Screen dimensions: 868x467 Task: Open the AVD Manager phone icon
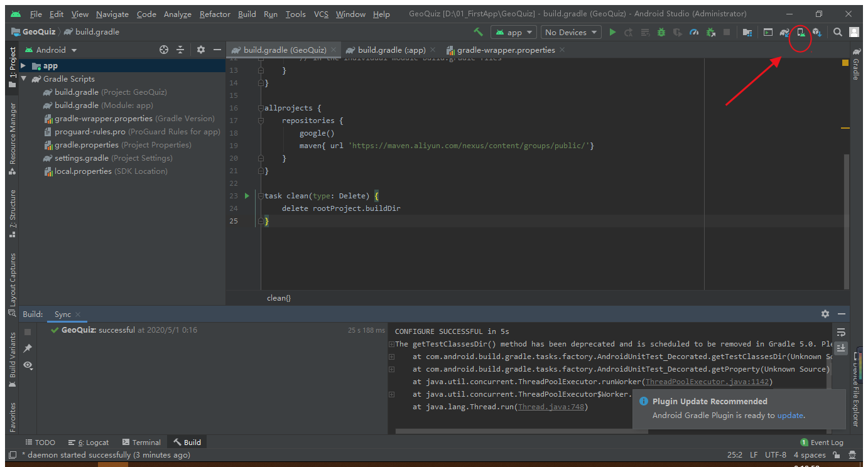[801, 32]
